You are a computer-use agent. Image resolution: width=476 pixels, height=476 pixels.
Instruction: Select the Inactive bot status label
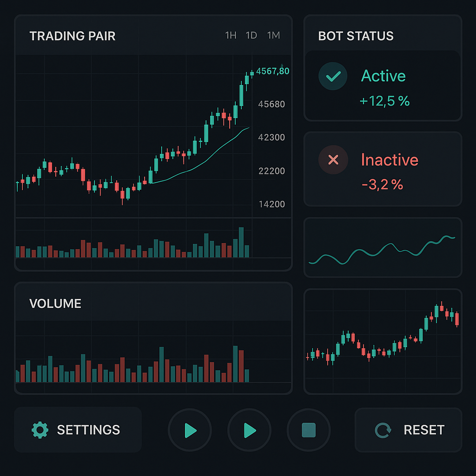pos(390,160)
